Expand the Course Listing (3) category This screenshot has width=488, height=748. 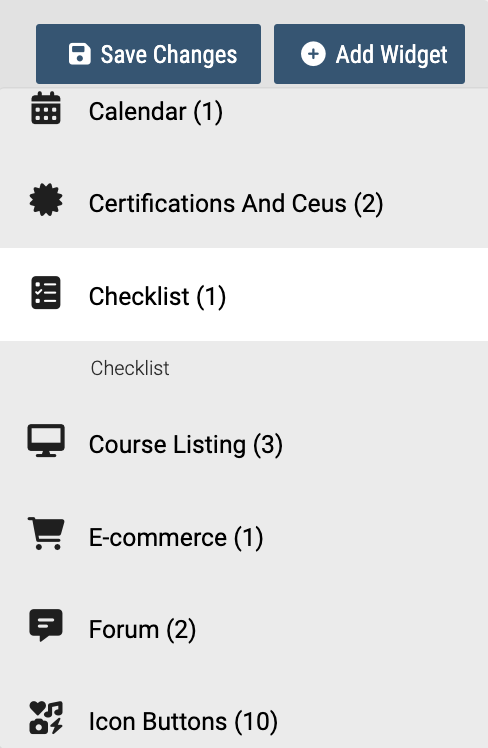pyautogui.click(x=244, y=444)
